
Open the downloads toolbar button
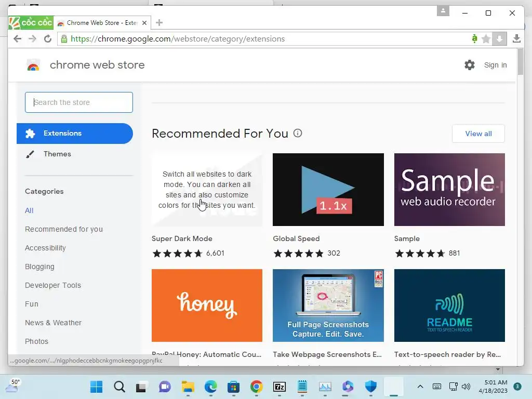pyautogui.click(x=516, y=38)
